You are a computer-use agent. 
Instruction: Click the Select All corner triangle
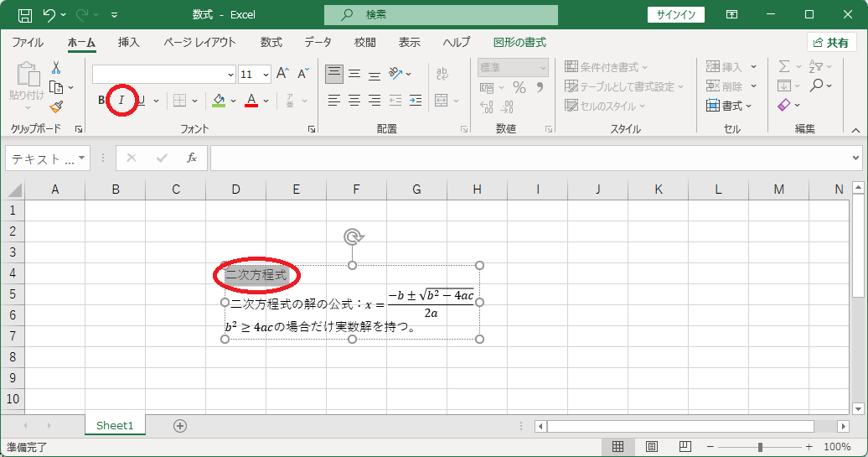(x=13, y=190)
